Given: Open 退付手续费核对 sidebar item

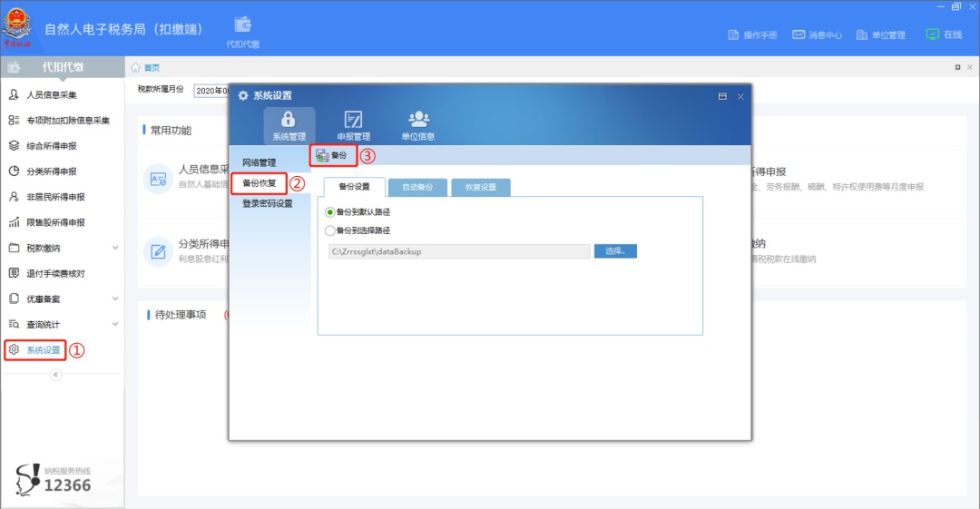Looking at the screenshot, I should pyautogui.click(x=55, y=273).
